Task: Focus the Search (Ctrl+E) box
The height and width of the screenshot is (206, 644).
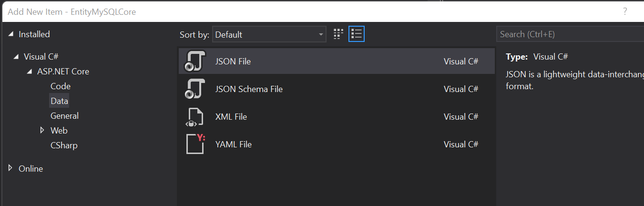Action: coord(570,34)
